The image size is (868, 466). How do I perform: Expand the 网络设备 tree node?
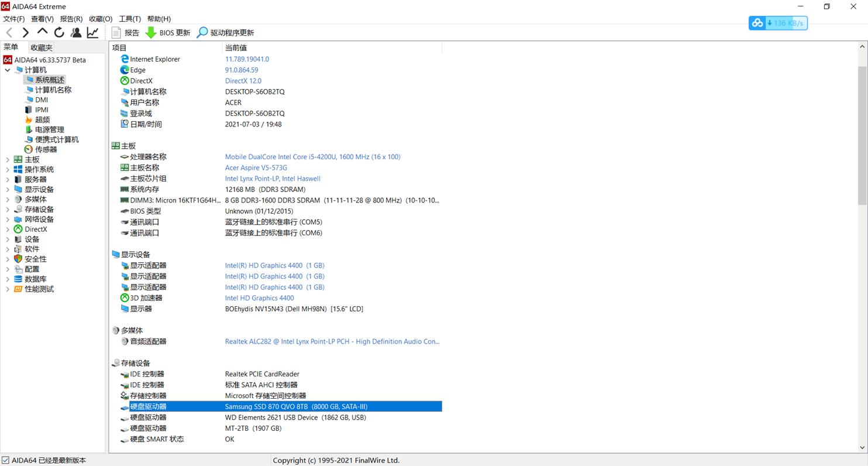(x=8, y=220)
